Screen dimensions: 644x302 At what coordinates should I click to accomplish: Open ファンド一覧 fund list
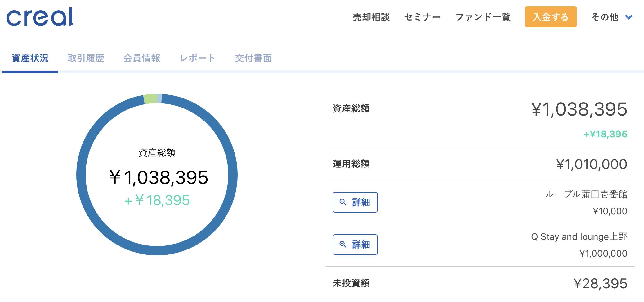pyautogui.click(x=483, y=17)
